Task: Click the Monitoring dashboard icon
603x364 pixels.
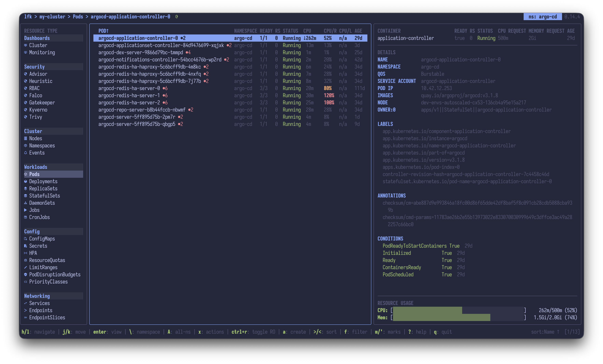Action: tap(25, 52)
